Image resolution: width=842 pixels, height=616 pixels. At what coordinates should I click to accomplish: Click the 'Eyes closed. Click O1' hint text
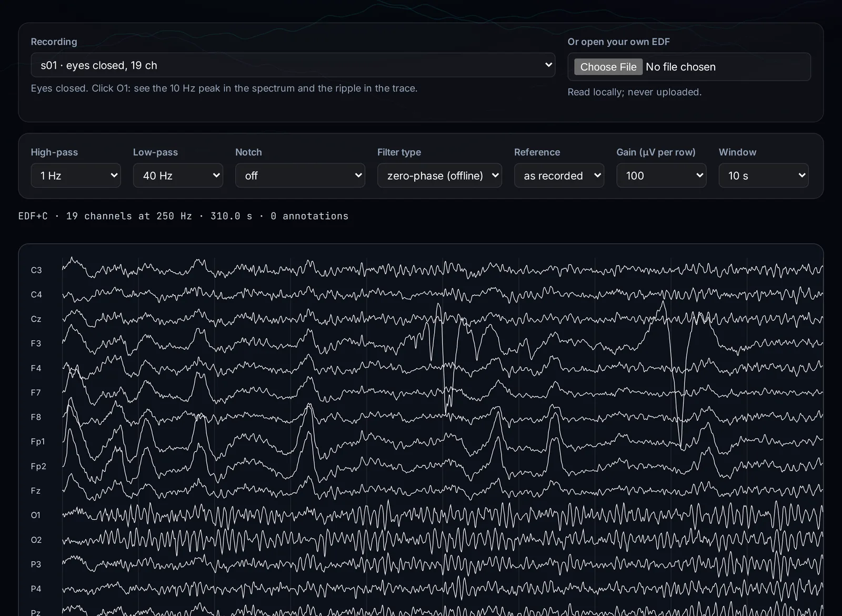point(224,88)
